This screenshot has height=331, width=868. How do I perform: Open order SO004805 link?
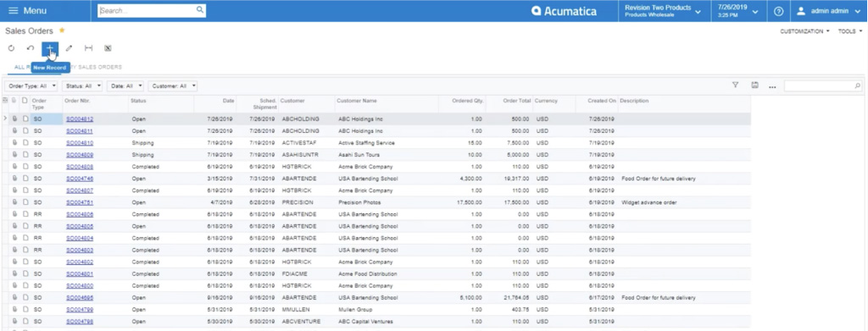tap(80, 226)
